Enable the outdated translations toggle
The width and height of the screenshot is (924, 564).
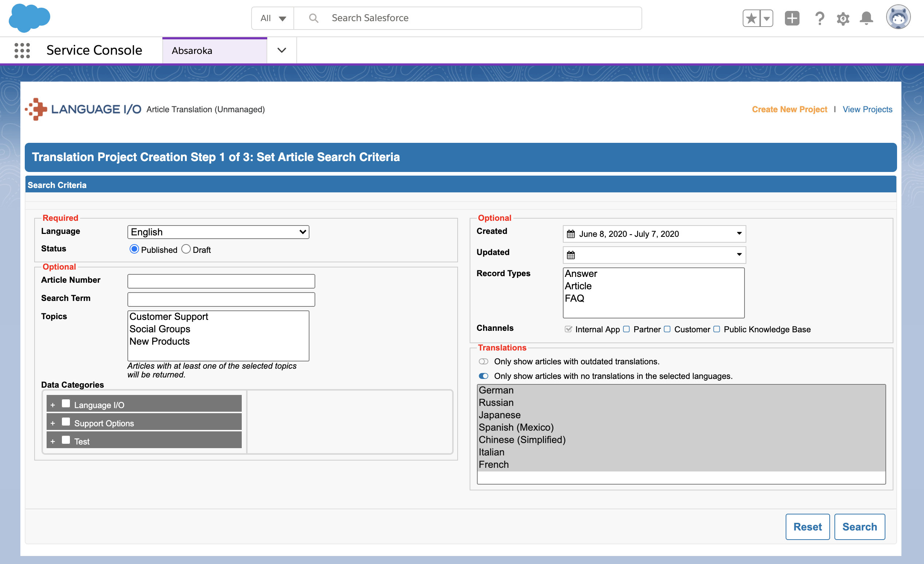point(483,361)
